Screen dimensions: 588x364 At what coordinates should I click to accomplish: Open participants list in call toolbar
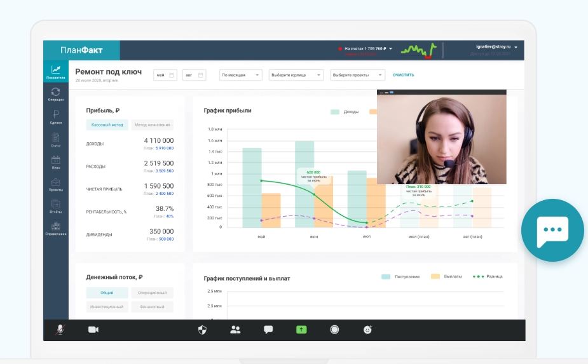[x=235, y=330]
